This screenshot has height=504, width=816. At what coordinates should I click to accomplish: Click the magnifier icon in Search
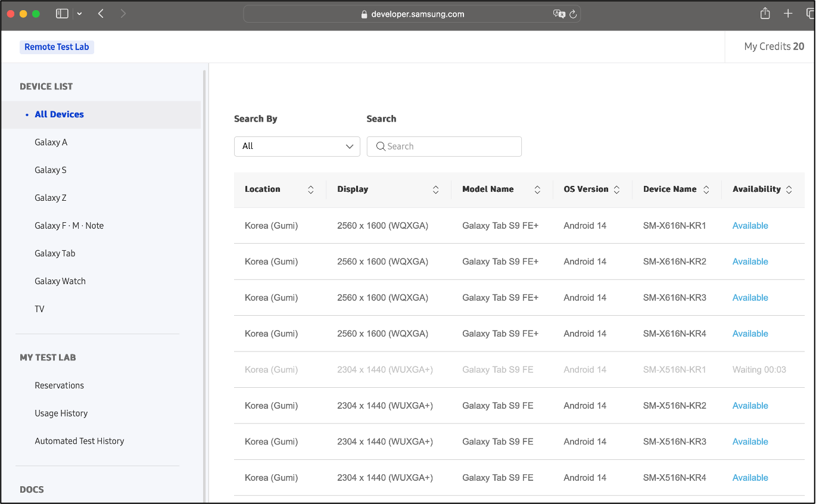(x=381, y=147)
